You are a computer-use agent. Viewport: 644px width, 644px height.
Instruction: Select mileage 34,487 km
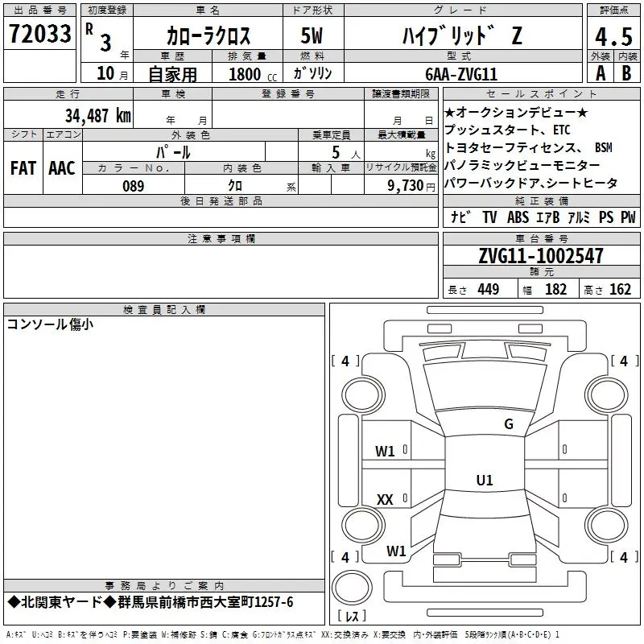(x=97, y=116)
